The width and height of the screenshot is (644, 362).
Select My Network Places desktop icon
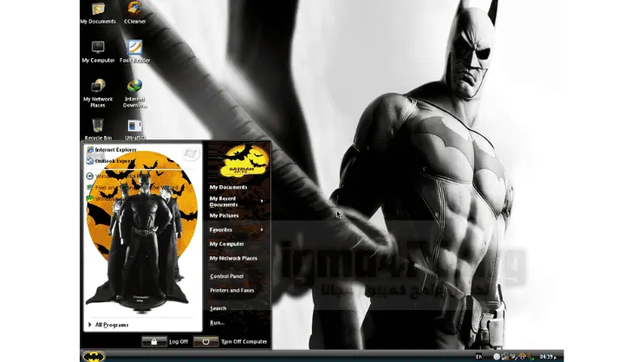pyautogui.click(x=98, y=94)
